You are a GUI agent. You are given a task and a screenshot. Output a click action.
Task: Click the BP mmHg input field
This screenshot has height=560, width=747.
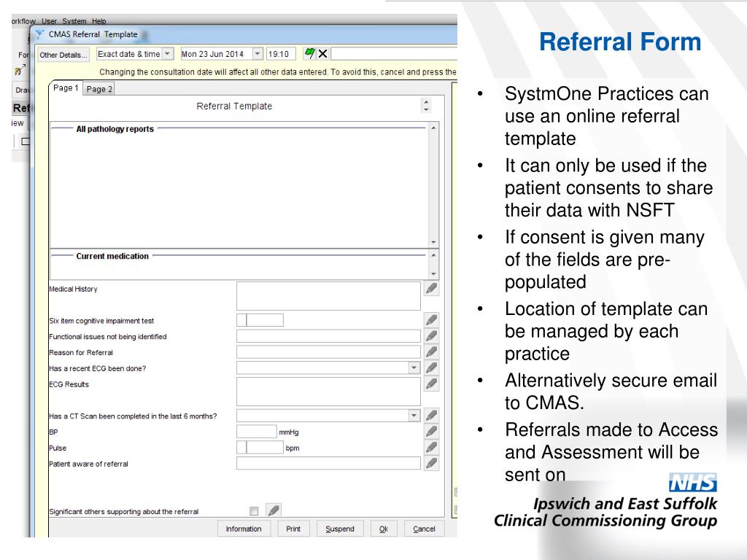[x=256, y=432]
